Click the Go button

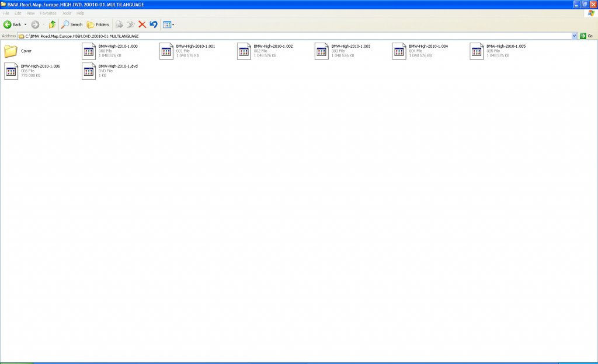(x=586, y=36)
